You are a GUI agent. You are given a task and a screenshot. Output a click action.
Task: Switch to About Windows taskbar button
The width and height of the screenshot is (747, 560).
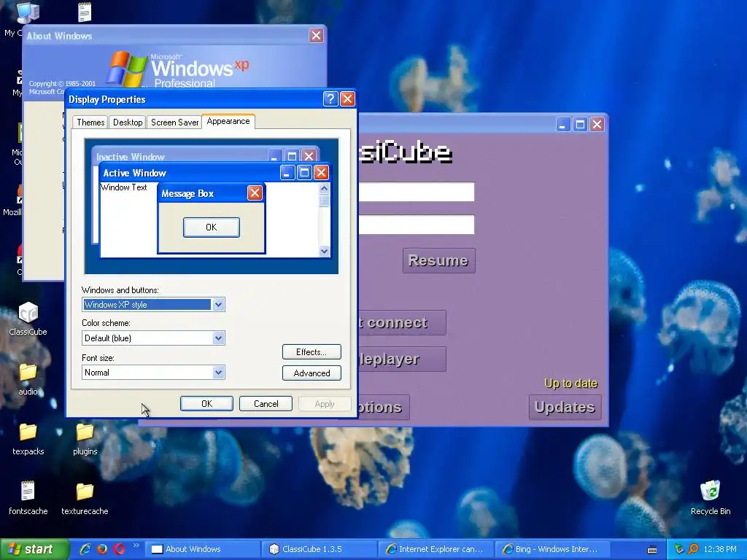[x=201, y=549]
